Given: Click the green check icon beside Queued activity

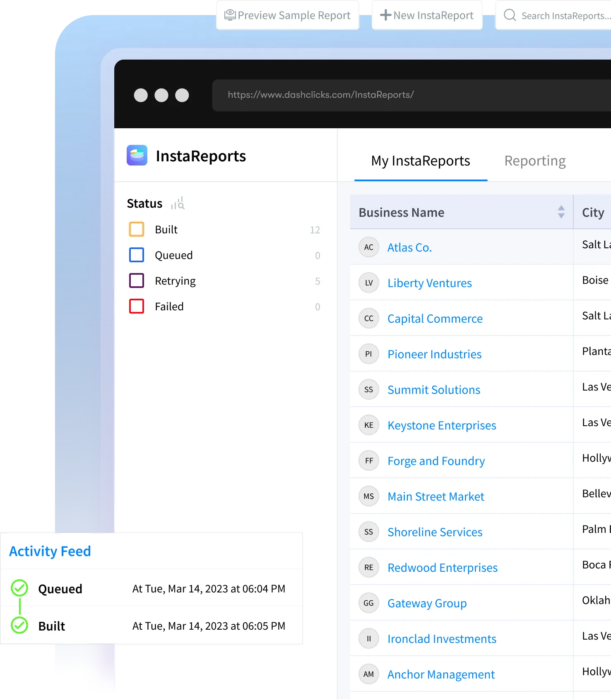Looking at the screenshot, I should 19,588.
